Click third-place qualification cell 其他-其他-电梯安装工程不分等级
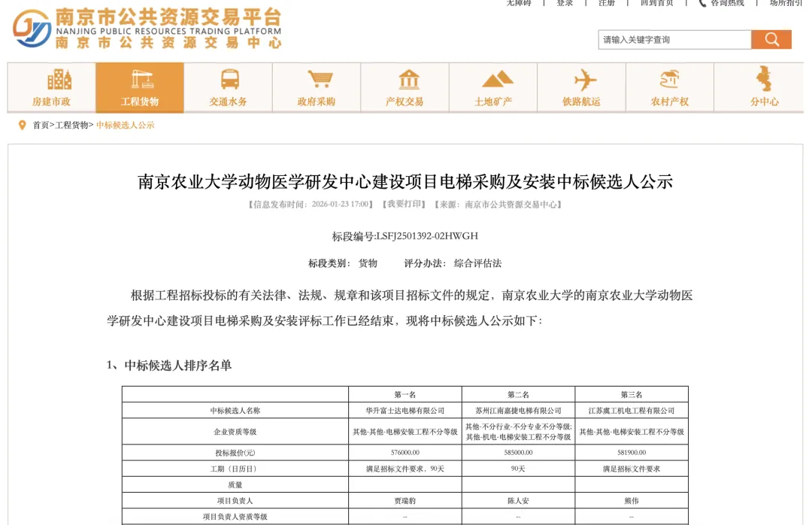This screenshot has width=812, height=525. tap(632, 432)
